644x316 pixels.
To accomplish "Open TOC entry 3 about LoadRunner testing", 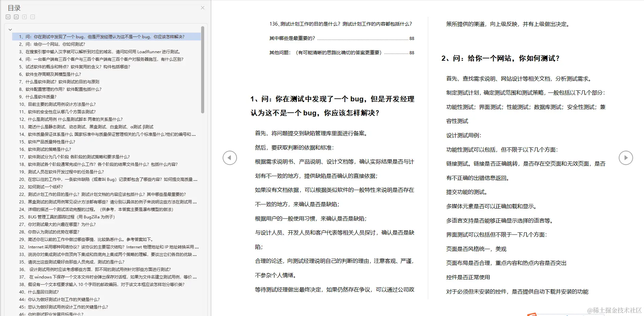I will (x=99, y=52).
